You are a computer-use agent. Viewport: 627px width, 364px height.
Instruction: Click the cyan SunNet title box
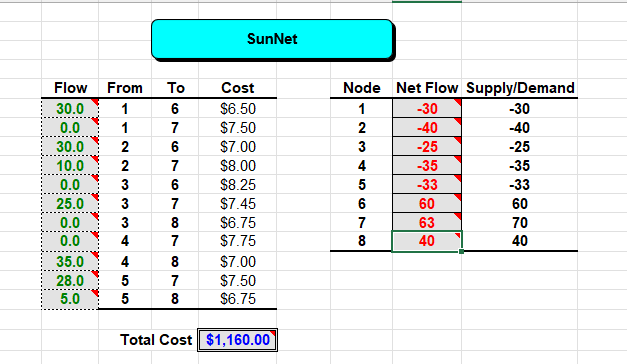(272, 39)
